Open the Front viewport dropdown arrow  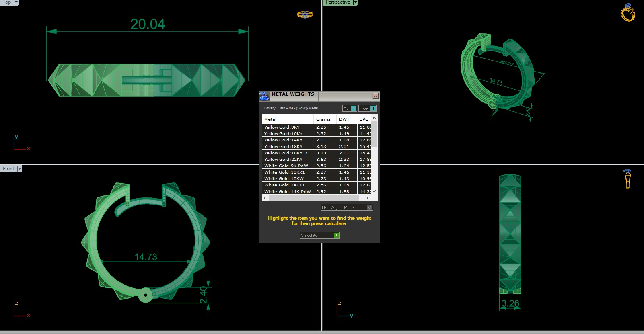click(19, 169)
